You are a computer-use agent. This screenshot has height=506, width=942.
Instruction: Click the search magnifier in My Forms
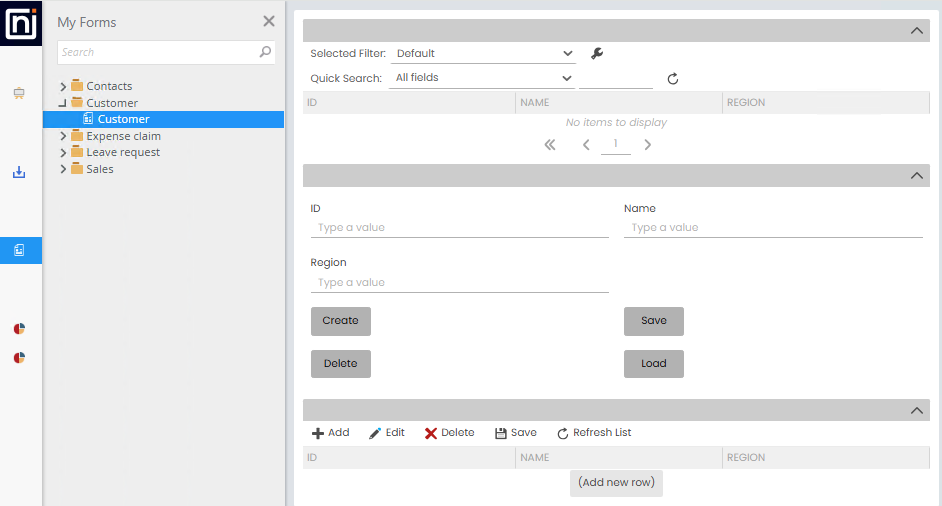pyautogui.click(x=265, y=52)
